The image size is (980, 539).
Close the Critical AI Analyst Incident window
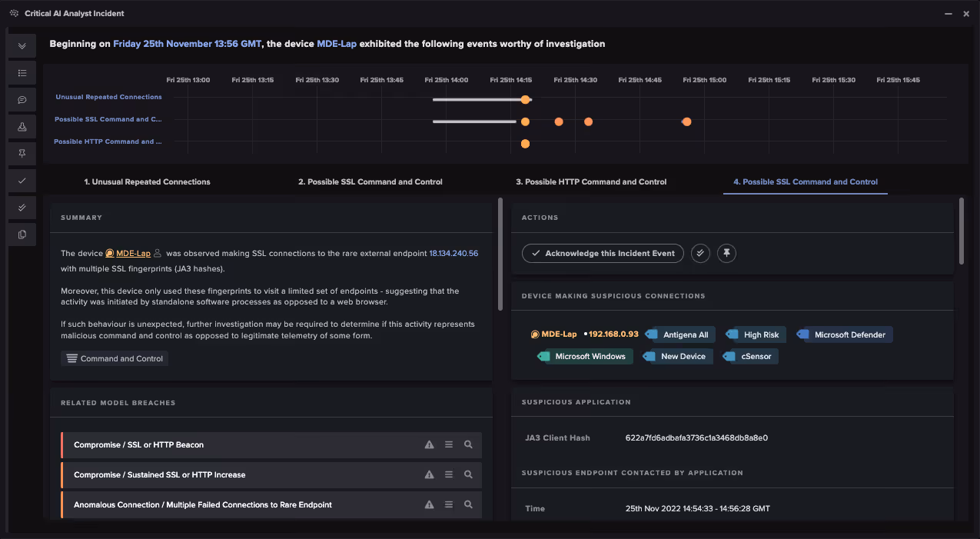(966, 14)
